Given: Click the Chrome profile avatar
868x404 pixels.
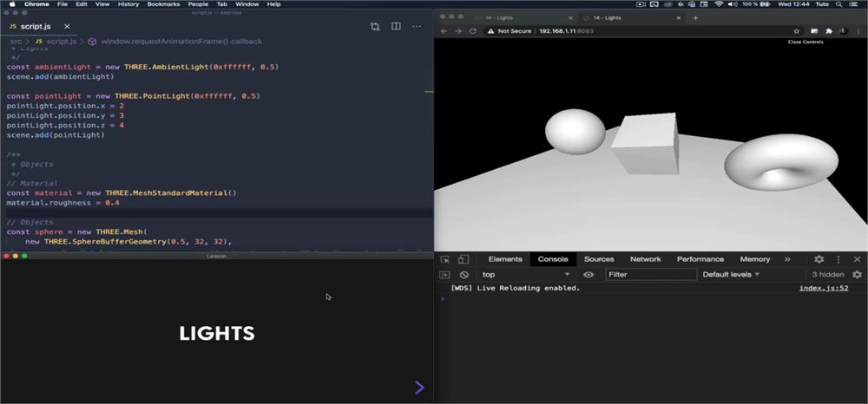Looking at the screenshot, I should [x=843, y=31].
